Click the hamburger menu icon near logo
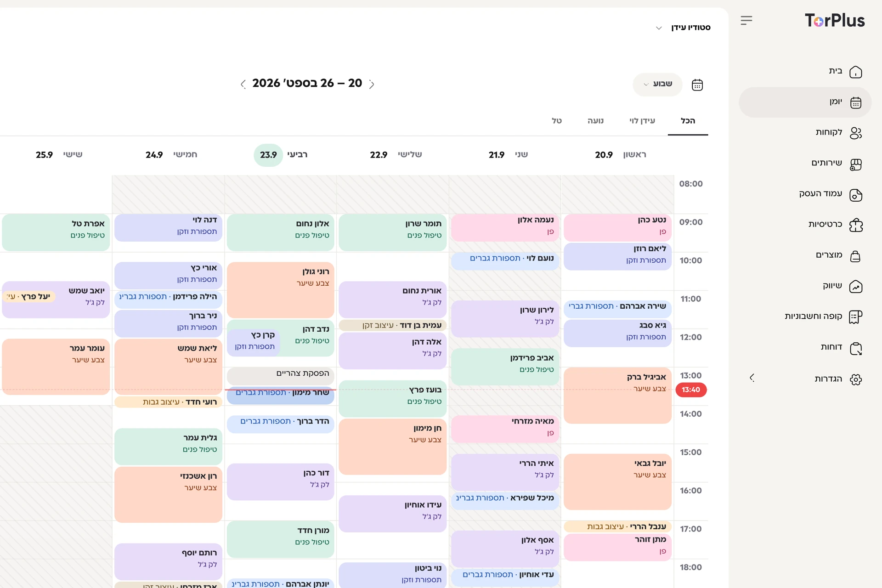 coord(746,20)
